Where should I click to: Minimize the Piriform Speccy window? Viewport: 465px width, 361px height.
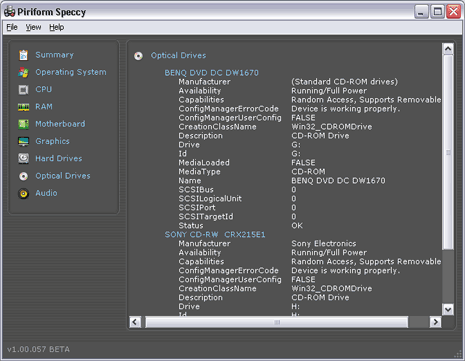421,12
